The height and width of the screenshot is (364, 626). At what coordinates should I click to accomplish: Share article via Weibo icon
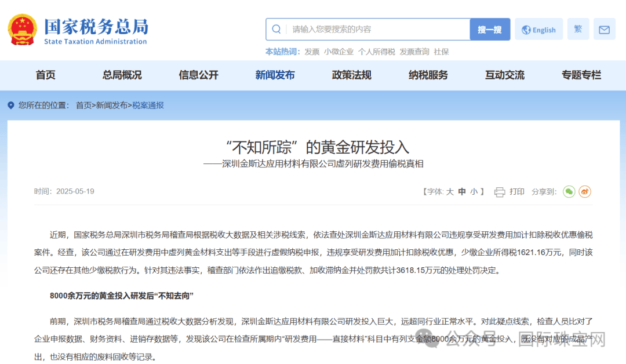[x=585, y=192]
